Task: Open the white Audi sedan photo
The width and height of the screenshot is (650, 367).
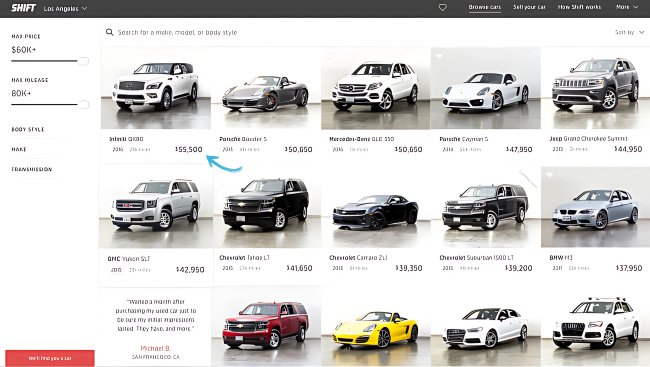Action: [x=485, y=326]
